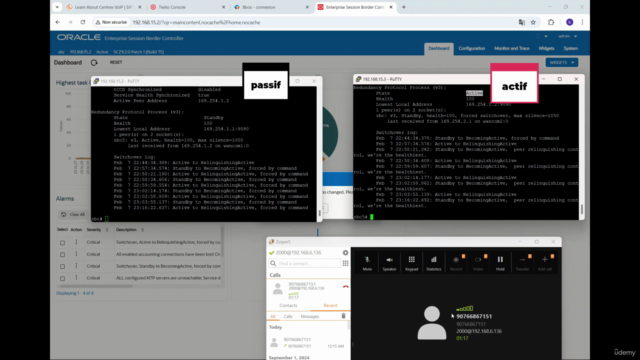Screen dimensions: 640x360
Task: Open the Widgets tab in Oracle header
Action: click(546, 48)
